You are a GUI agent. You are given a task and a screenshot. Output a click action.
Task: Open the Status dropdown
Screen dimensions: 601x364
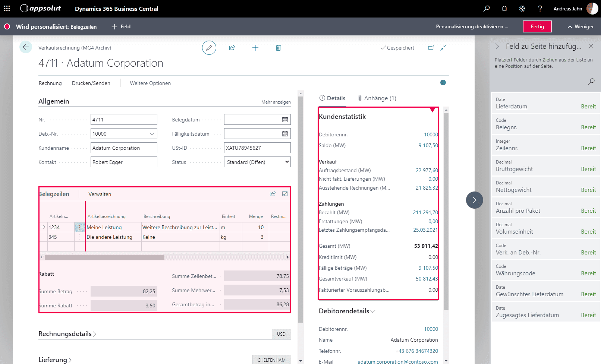(257, 162)
